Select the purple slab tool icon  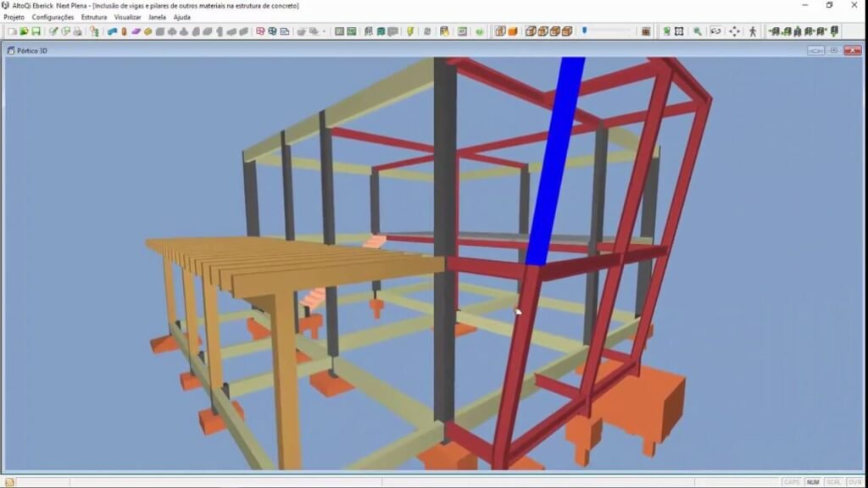(136, 31)
